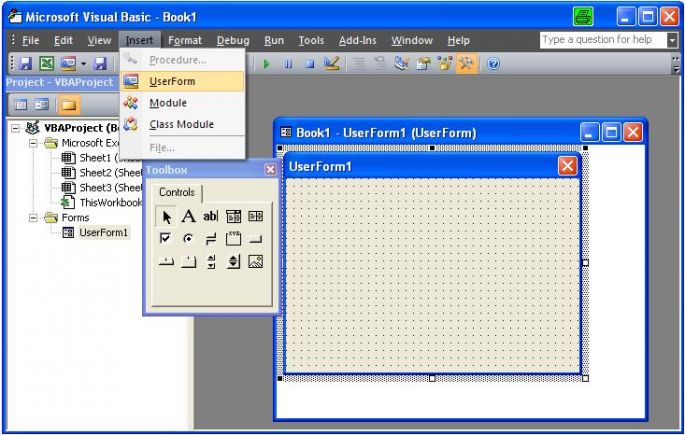Viewport: 685px width, 435px height.
Task: Choose Module from Insert menu
Action: [x=182, y=103]
